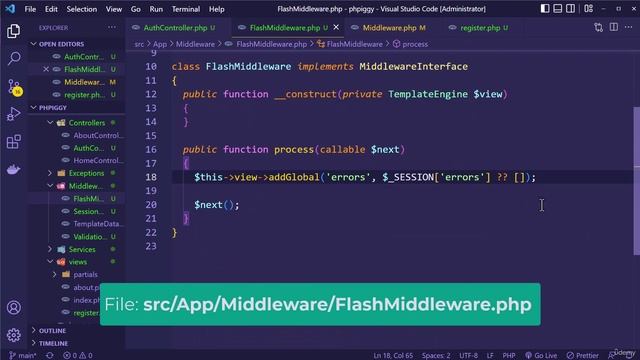Toggle primary side bar layout icon
This screenshot has width=640, height=360.
pos(544,9)
